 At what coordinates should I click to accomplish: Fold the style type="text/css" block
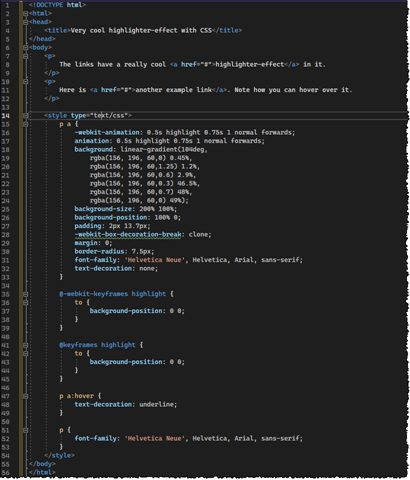(x=25, y=116)
